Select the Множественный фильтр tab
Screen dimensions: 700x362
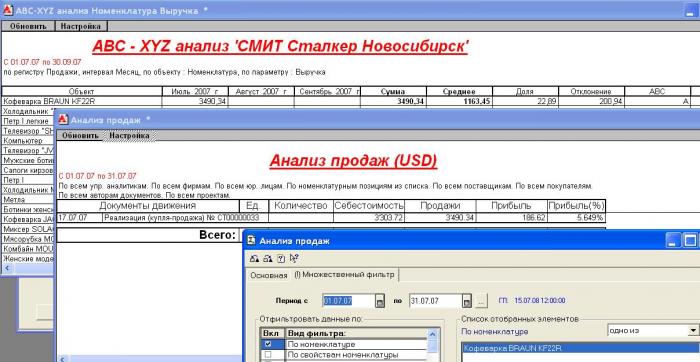pos(344,275)
